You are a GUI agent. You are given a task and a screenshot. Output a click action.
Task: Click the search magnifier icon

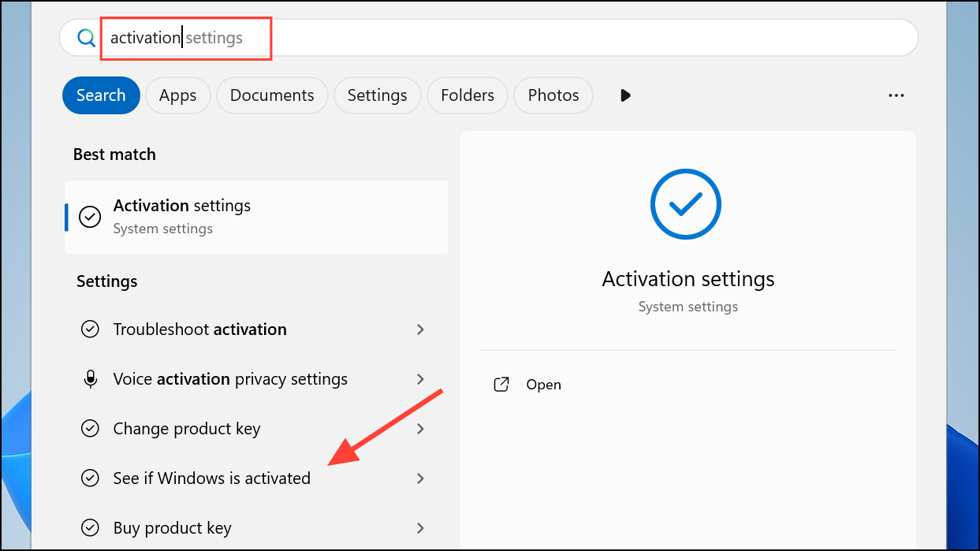[x=86, y=38]
